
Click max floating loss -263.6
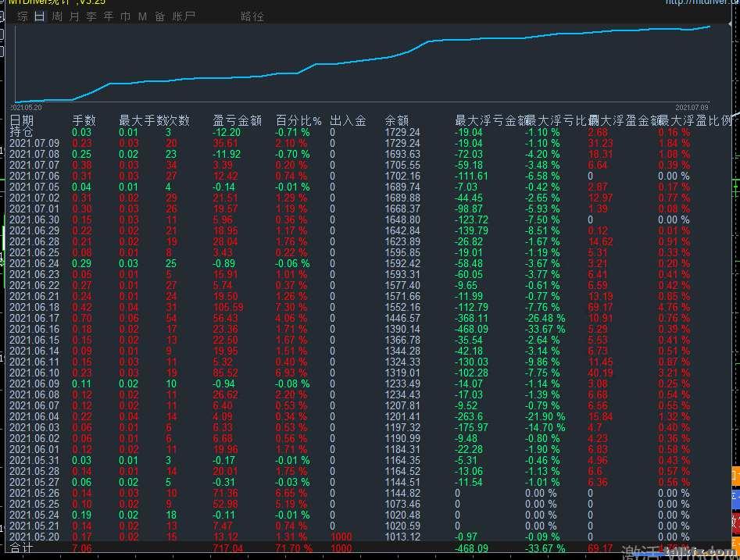[469, 416]
